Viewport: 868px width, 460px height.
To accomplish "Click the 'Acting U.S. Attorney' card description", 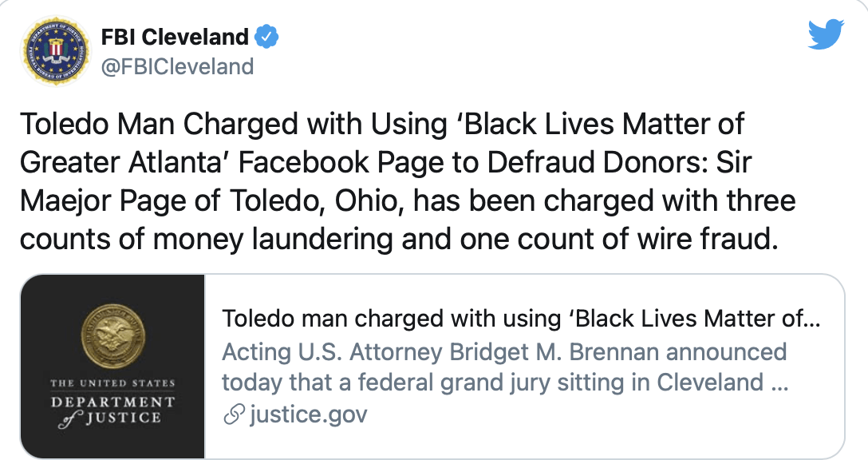I will [504, 367].
